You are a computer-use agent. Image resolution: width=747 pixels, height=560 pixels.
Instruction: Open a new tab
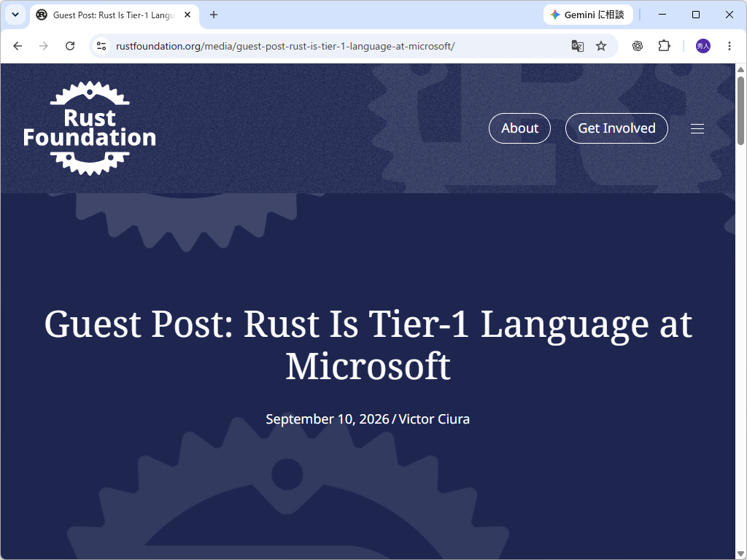click(214, 15)
